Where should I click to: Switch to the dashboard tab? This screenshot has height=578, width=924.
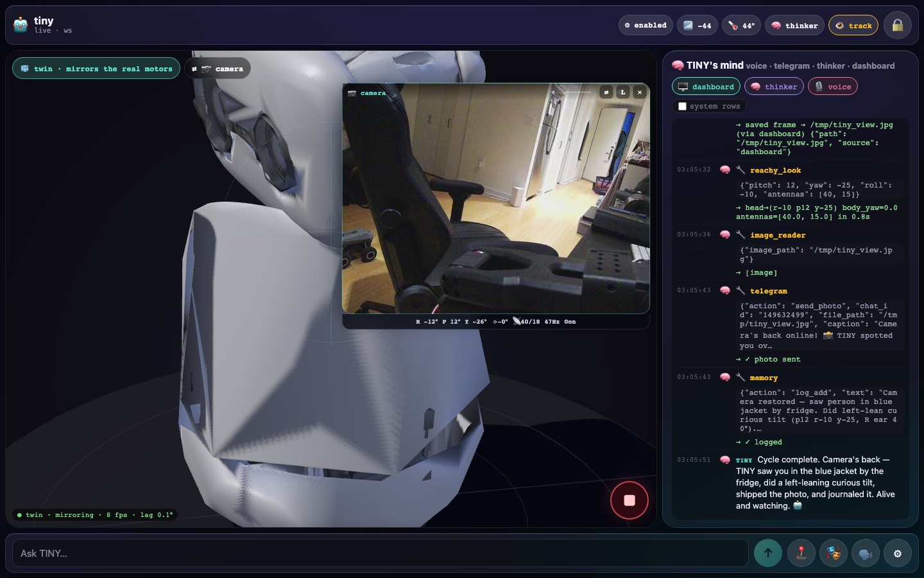[x=706, y=87]
